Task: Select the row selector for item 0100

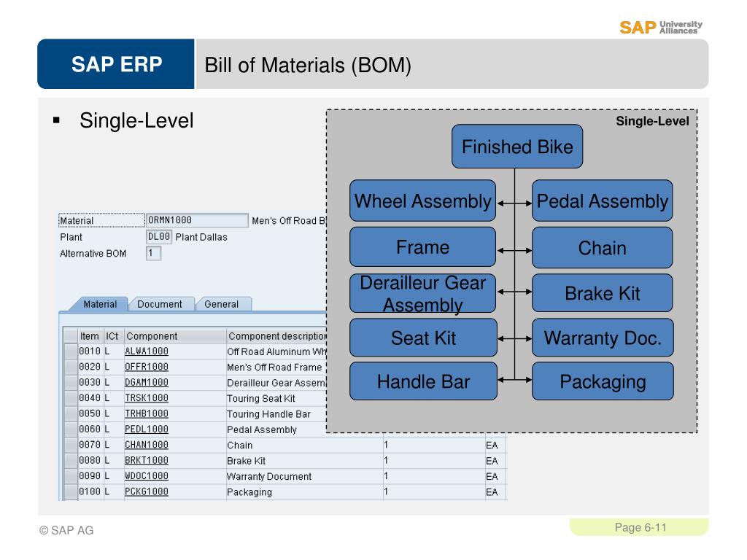Action: 71,492
